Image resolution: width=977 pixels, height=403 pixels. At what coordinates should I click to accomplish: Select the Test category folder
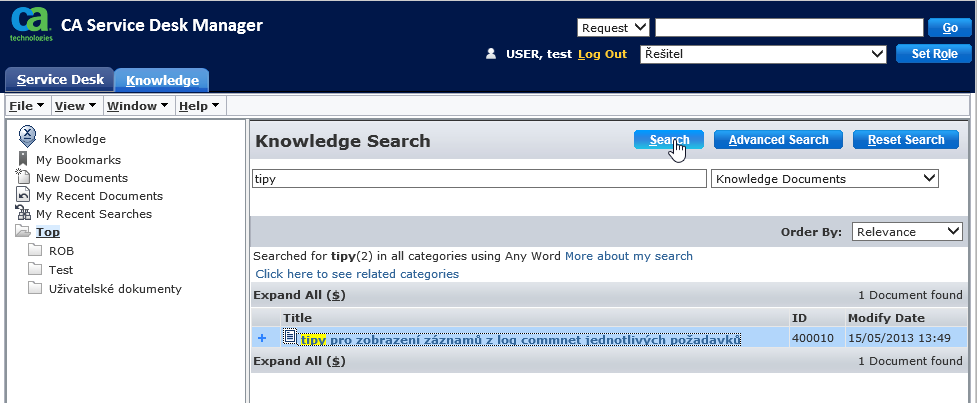coord(61,270)
